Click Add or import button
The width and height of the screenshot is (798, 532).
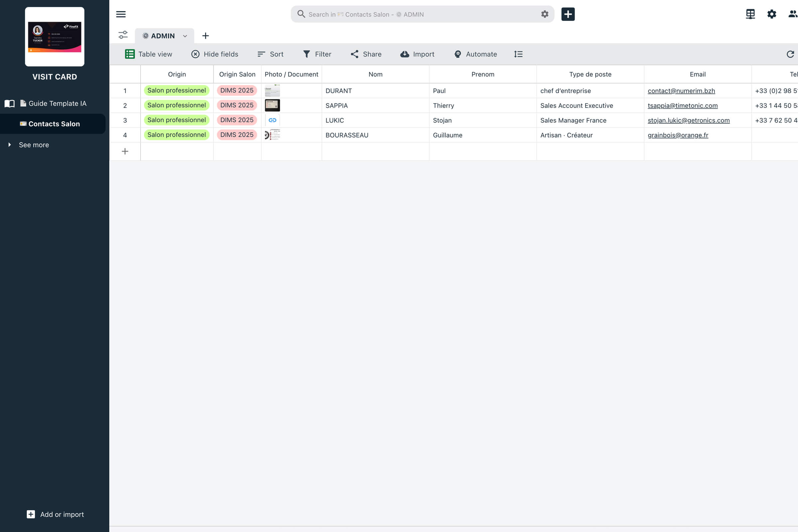pyautogui.click(x=55, y=514)
